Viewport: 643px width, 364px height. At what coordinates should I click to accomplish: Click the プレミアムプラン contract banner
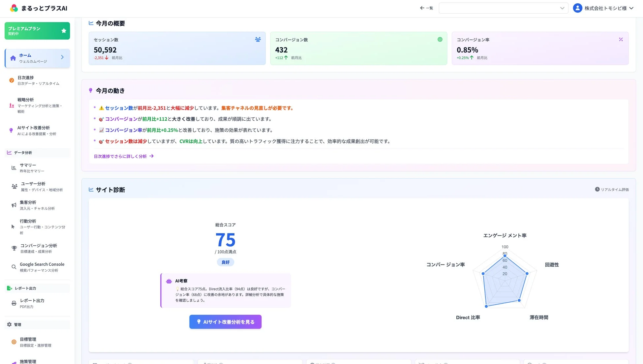pyautogui.click(x=37, y=31)
